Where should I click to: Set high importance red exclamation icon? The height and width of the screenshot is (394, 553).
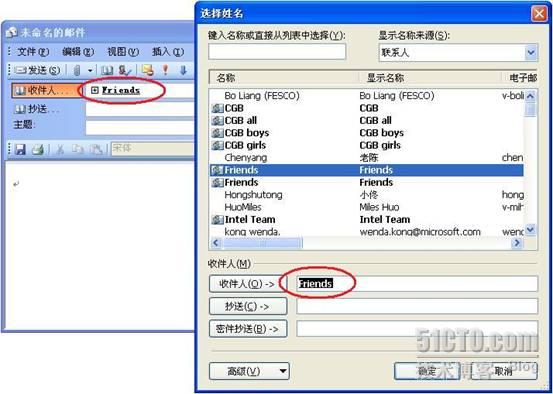165,70
